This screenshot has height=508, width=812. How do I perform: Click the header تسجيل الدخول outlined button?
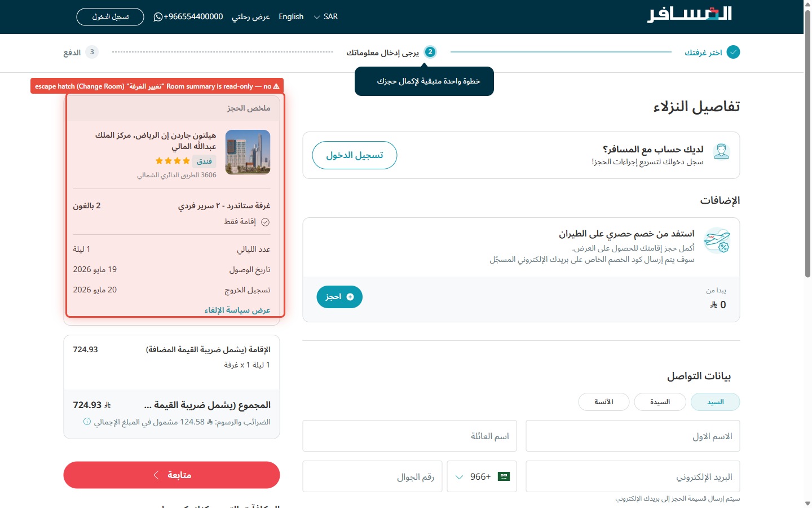click(111, 17)
